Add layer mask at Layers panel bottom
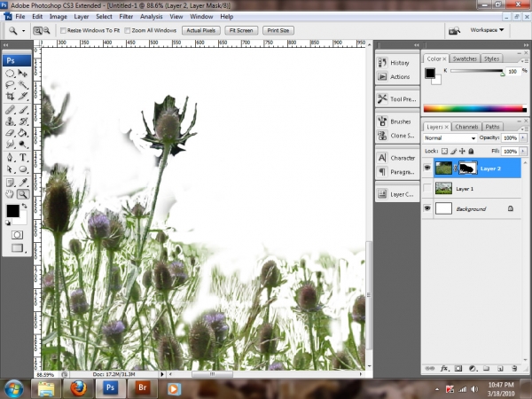 pos(458,369)
